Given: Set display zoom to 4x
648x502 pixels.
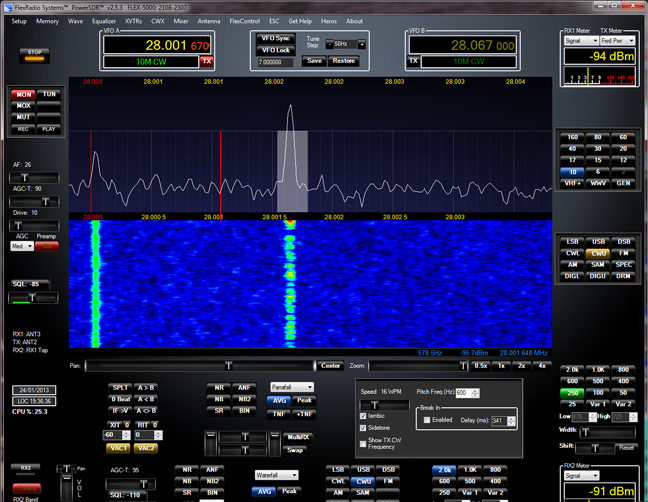Looking at the screenshot, I should click(542, 366).
